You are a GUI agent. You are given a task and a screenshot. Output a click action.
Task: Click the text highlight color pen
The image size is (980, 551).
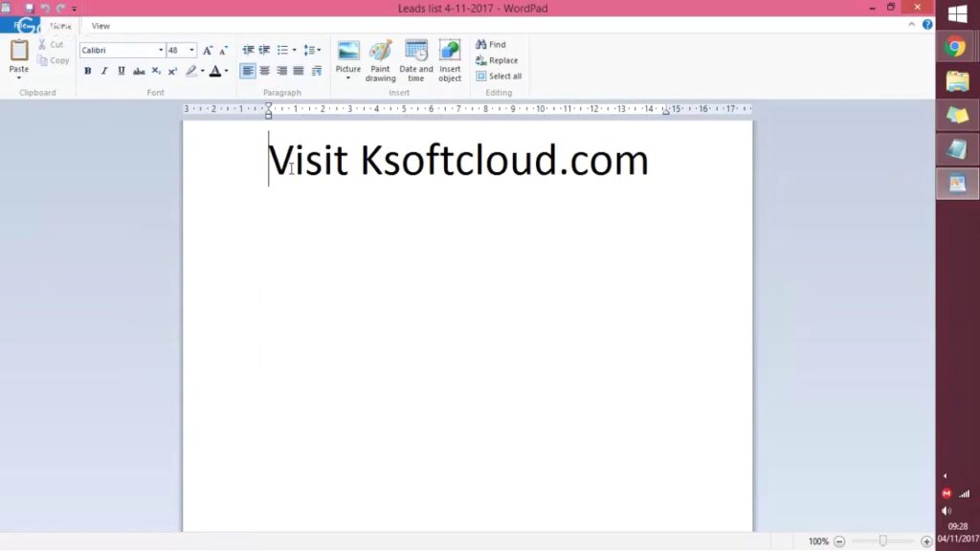191,71
